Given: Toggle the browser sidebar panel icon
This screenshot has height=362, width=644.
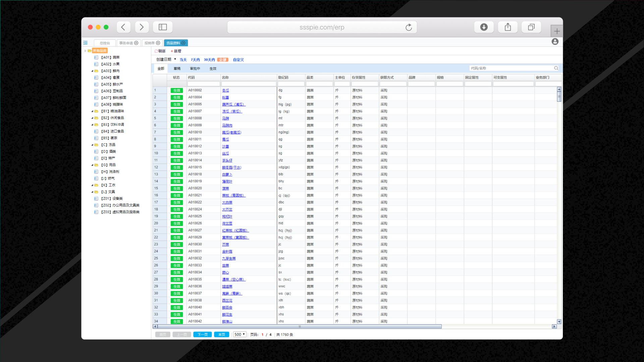Looking at the screenshot, I should point(163,27).
